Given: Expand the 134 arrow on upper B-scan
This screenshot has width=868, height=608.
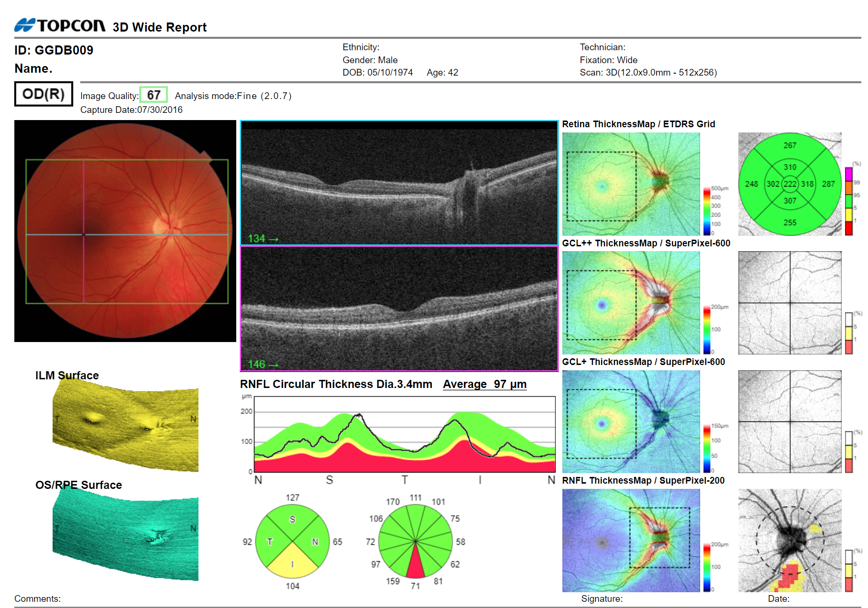Looking at the screenshot, I should coord(263,238).
